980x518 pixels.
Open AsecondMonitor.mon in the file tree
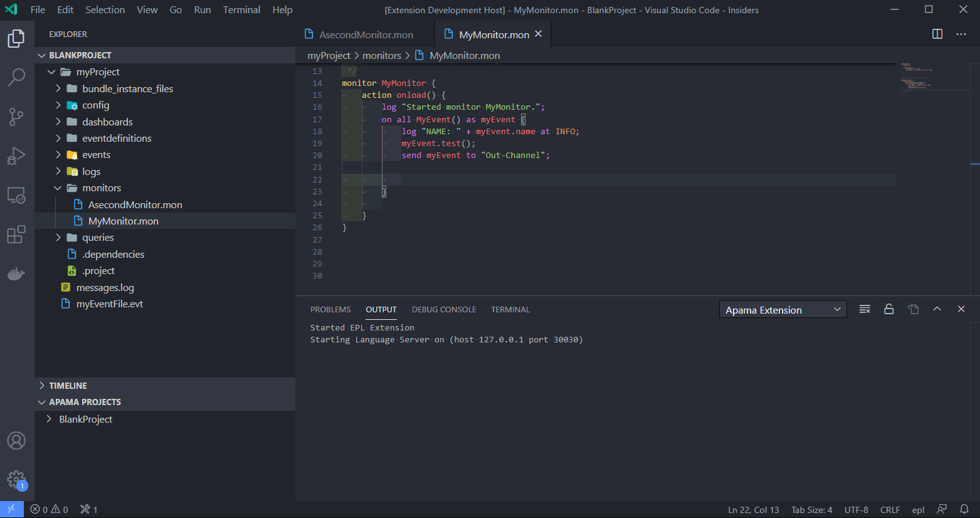(165, 204)
